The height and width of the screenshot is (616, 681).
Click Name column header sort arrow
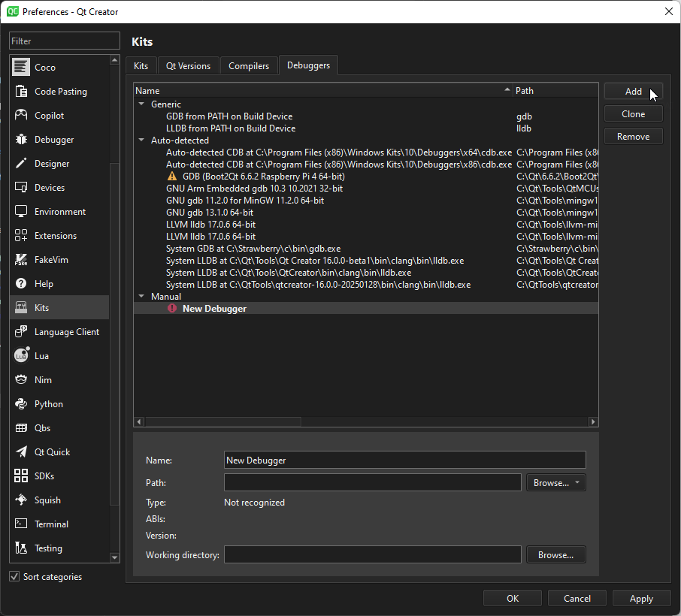507,90
